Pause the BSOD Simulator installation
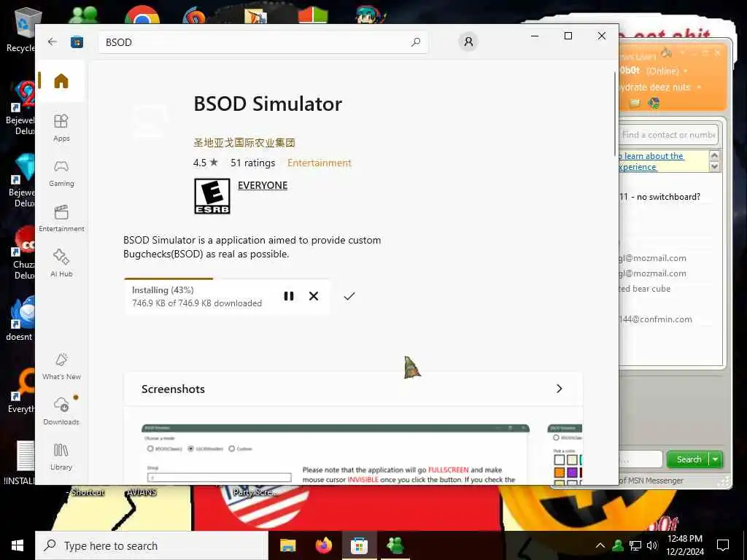The image size is (747, 560). point(289,296)
